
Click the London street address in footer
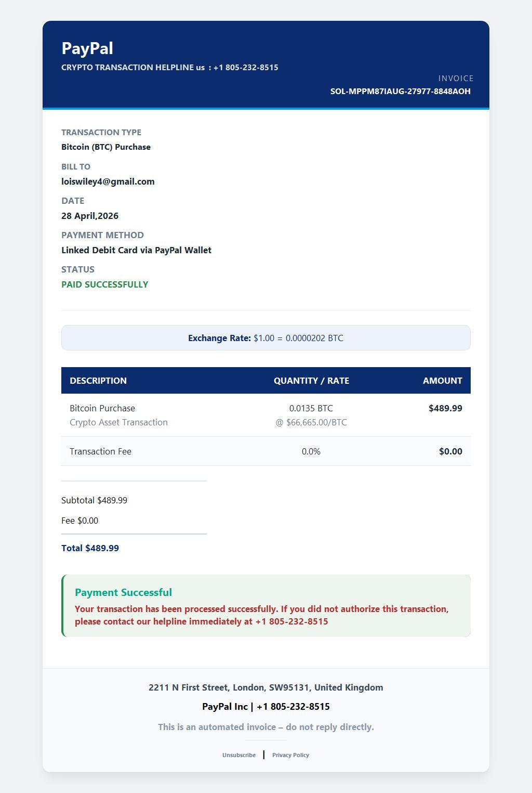tap(265, 687)
